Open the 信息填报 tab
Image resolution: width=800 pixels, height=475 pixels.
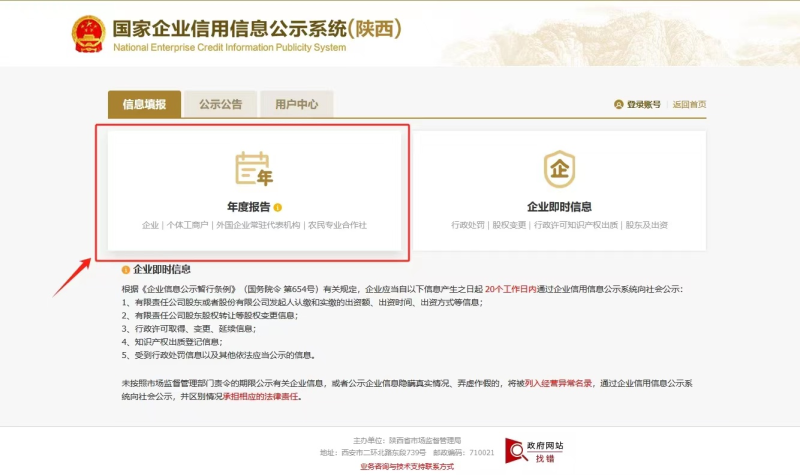coord(144,104)
